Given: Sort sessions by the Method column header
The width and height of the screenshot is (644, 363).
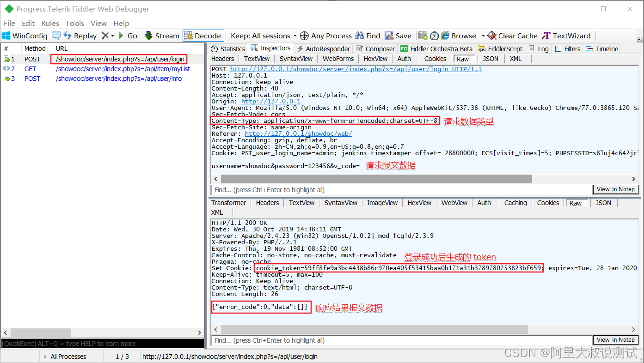Looking at the screenshot, I should point(35,48).
